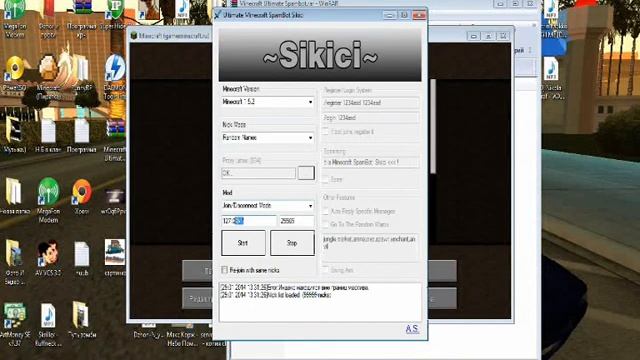Open the photo folder icon left of AV VCS
The height and width of the screenshot is (360, 640).
[x=13, y=253]
